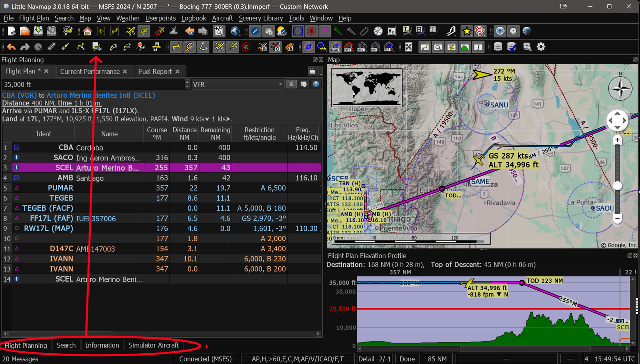Click the orange Map Position Back arrow
Viewport: 640px width, 364px height.
(x=190, y=31)
